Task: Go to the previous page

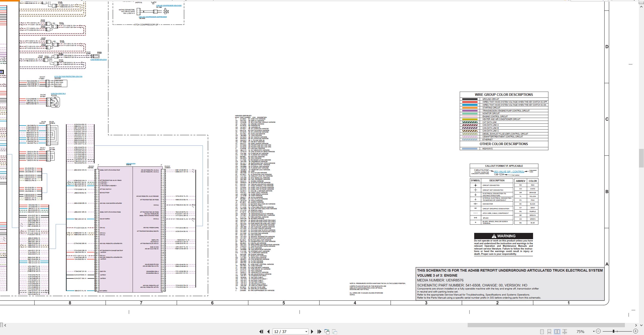Action: 268,331
